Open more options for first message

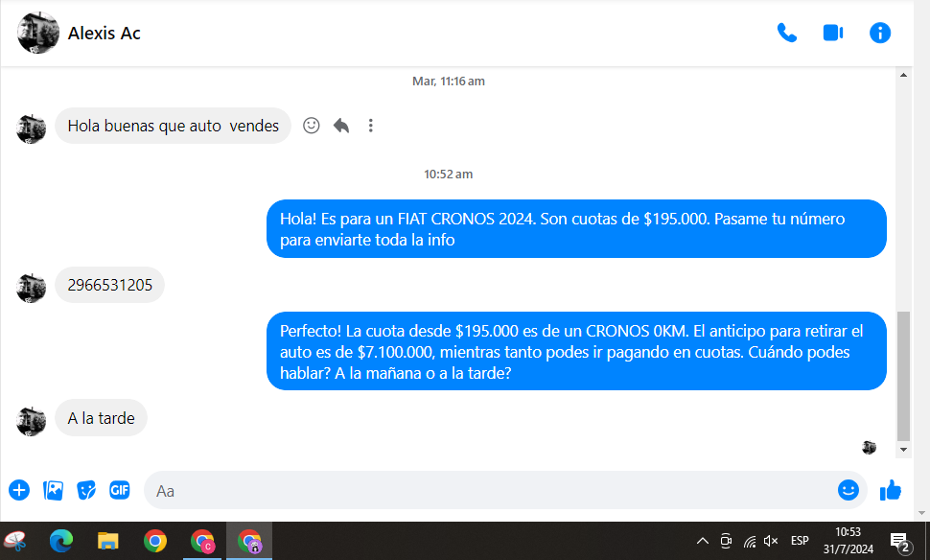coord(371,126)
